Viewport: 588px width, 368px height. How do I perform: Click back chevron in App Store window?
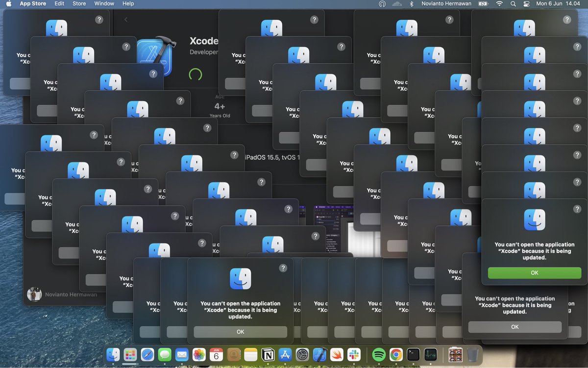click(125, 20)
